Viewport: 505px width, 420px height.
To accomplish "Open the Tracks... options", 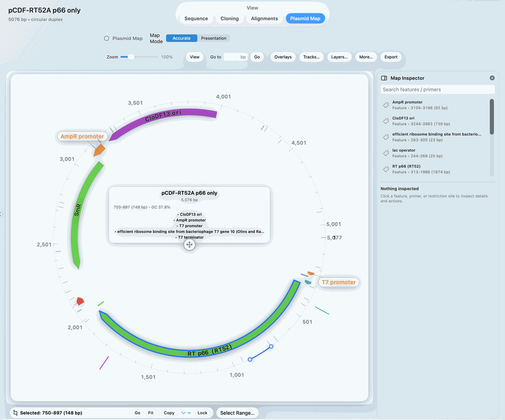I will [311, 57].
